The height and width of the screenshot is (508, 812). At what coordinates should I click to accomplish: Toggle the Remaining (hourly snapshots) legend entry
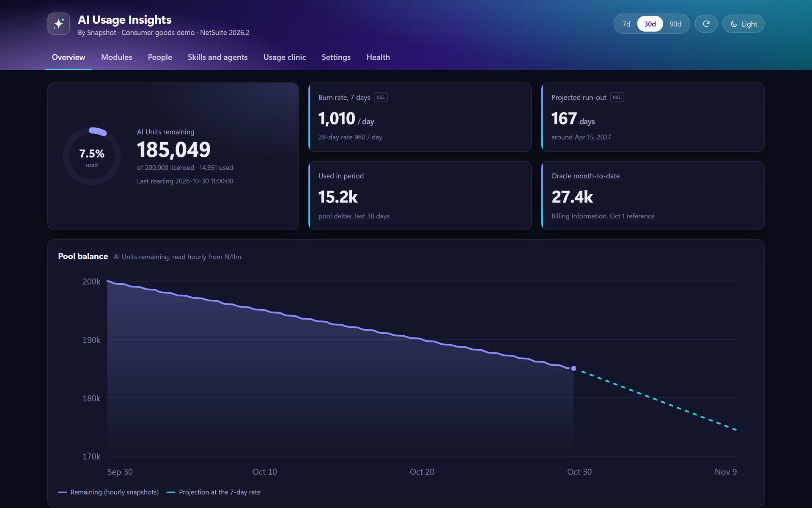pos(108,492)
